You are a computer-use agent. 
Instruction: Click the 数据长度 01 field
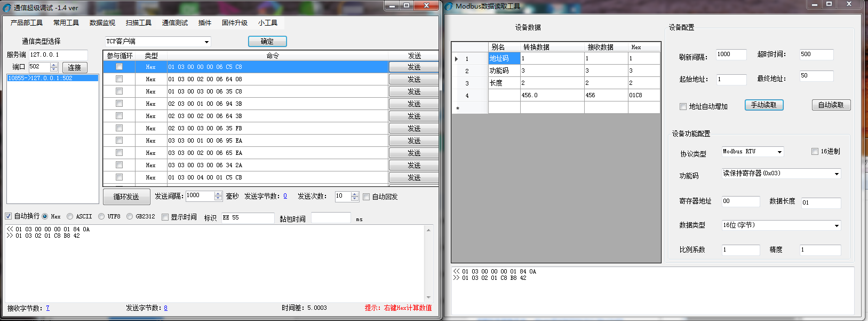[x=821, y=203]
